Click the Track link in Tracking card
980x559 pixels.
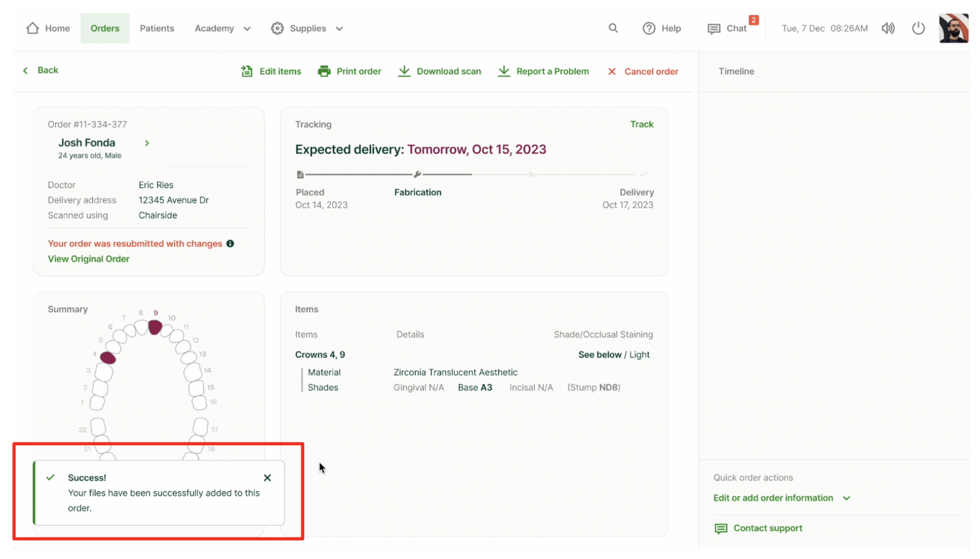click(641, 124)
